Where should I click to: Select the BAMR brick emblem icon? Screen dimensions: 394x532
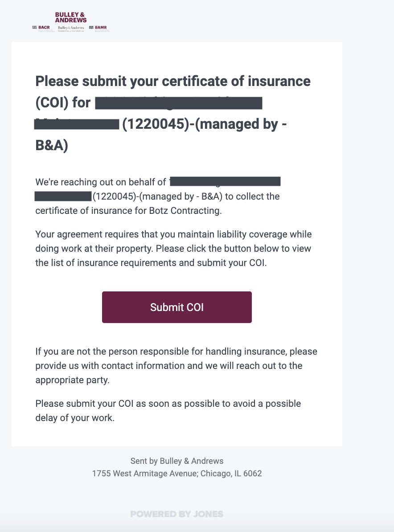(91, 27)
